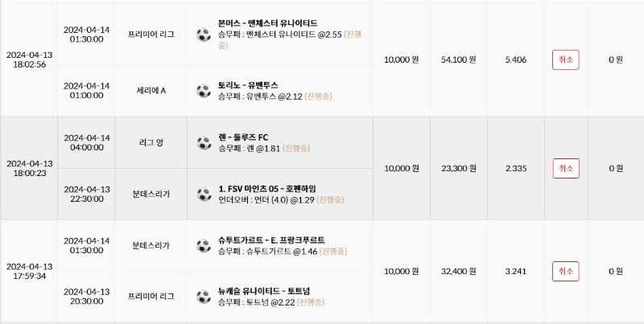The image size is (644, 324).
Task: Click soccer ball icon beside 렌 - 툴루즈 FC
Action: (x=204, y=143)
